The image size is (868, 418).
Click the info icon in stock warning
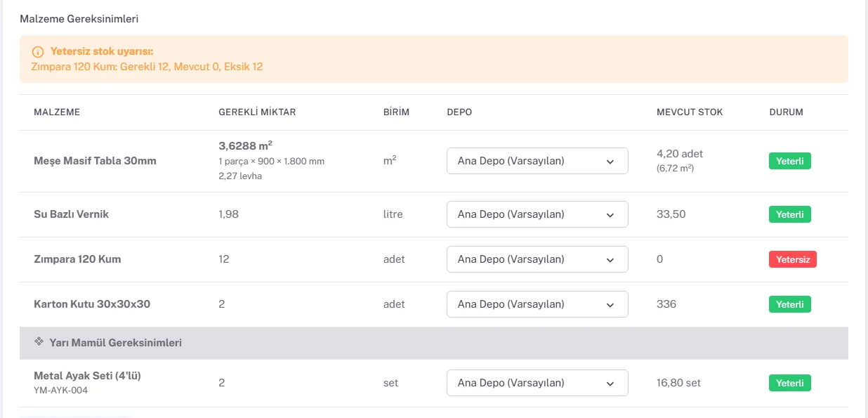tap(38, 52)
